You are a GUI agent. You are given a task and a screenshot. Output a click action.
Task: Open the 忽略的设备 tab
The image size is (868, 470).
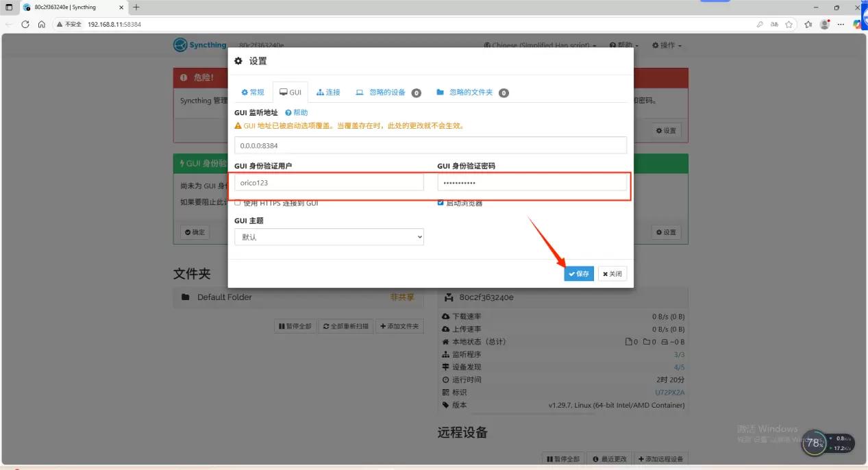pos(388,92)
